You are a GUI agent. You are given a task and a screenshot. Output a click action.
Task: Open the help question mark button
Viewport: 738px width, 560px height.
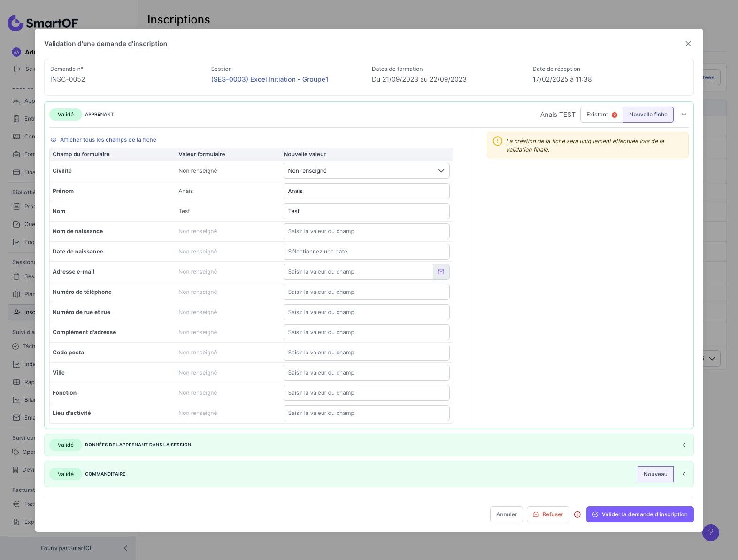710,532
